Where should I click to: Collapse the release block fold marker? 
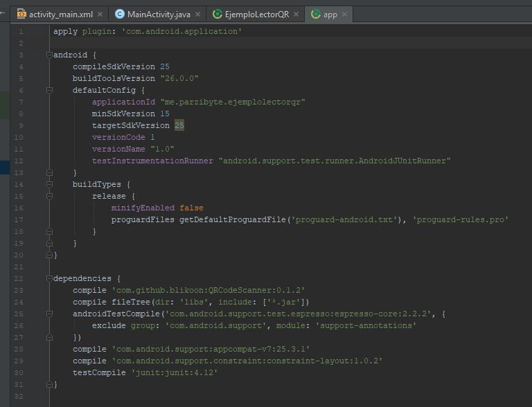pyautogui.click(x=50, y=196)
